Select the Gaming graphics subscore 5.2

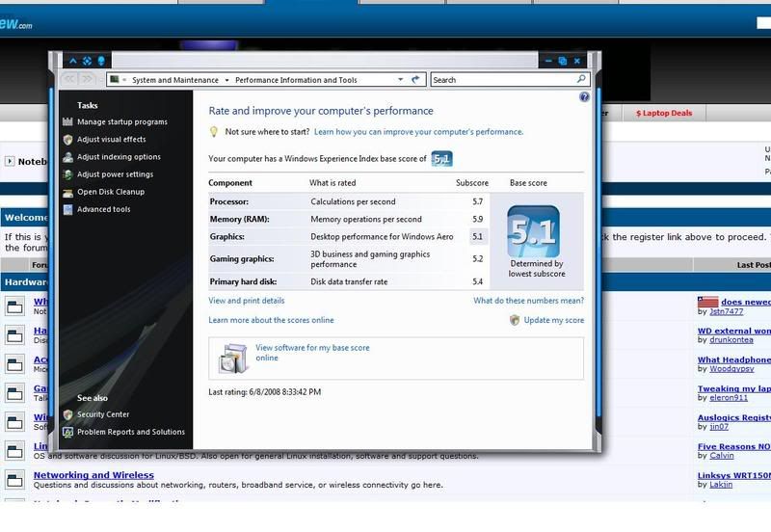[x=477, y=259]
